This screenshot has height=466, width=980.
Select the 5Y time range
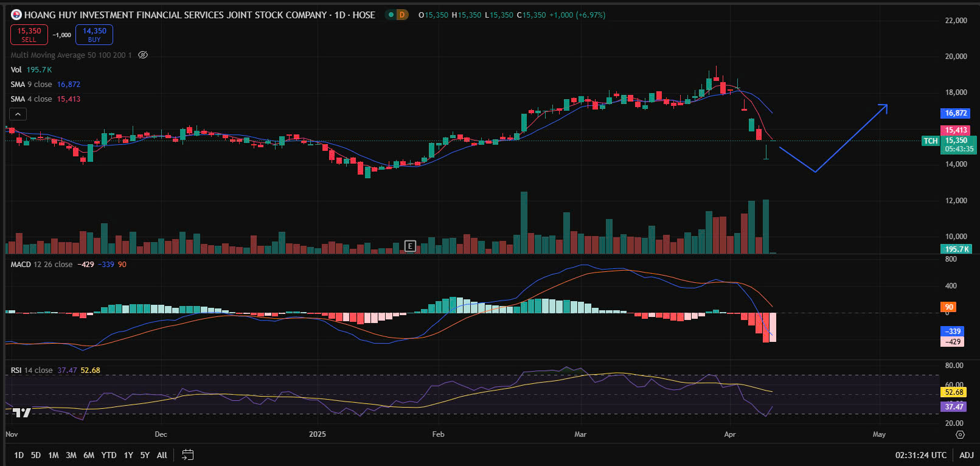click(145, 455)
